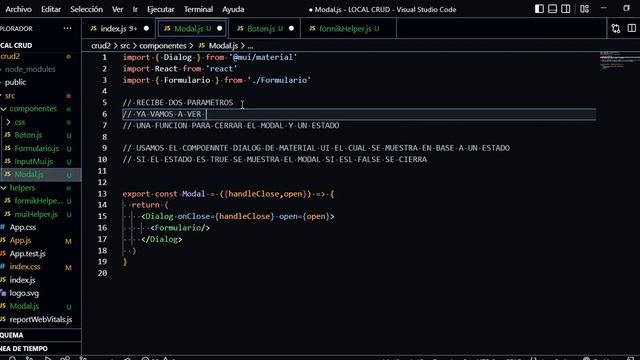Open changes compare icon in editor toolbar
The height and width of the screenshot is (360, 640).
point(616,28)
